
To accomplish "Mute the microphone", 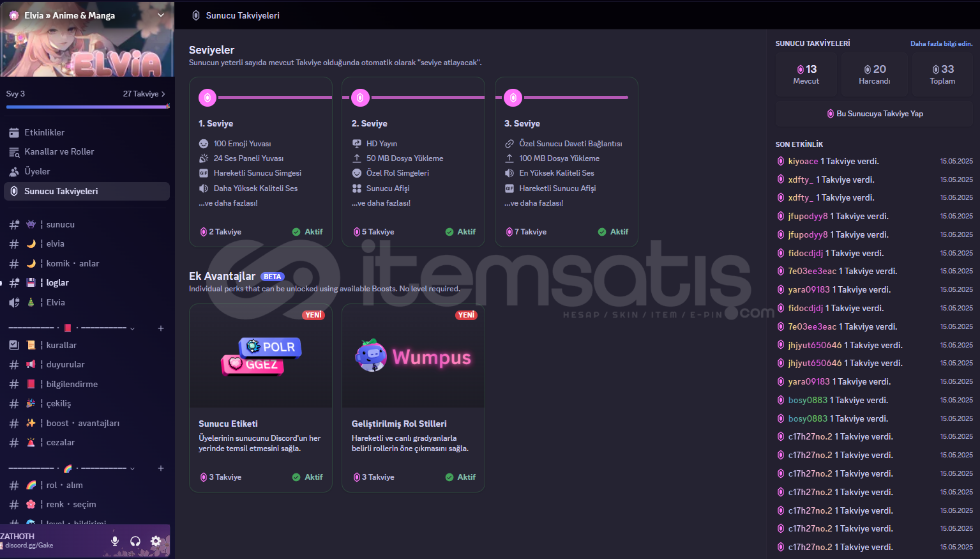I will 115,541.
